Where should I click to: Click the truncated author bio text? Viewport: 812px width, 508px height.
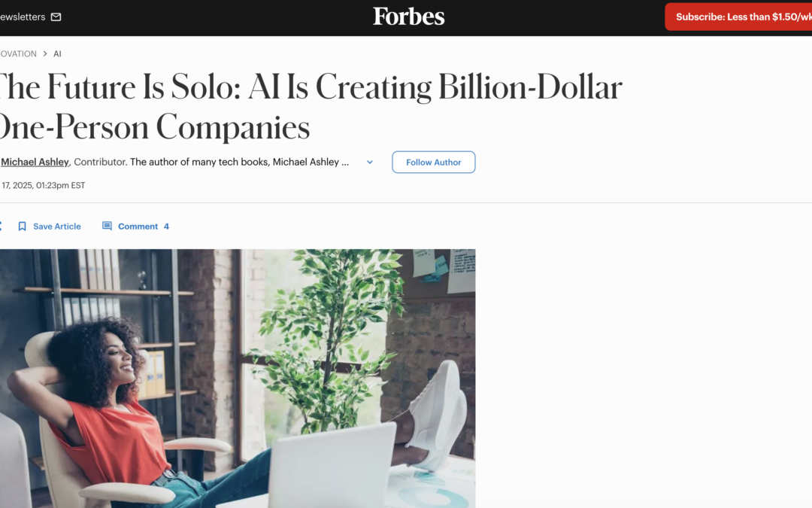point(239,162)
